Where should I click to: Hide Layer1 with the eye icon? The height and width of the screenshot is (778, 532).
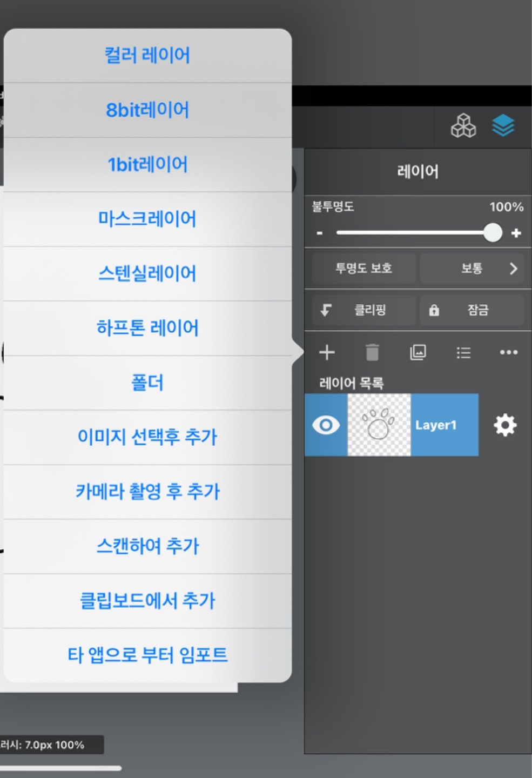point(326,425)
